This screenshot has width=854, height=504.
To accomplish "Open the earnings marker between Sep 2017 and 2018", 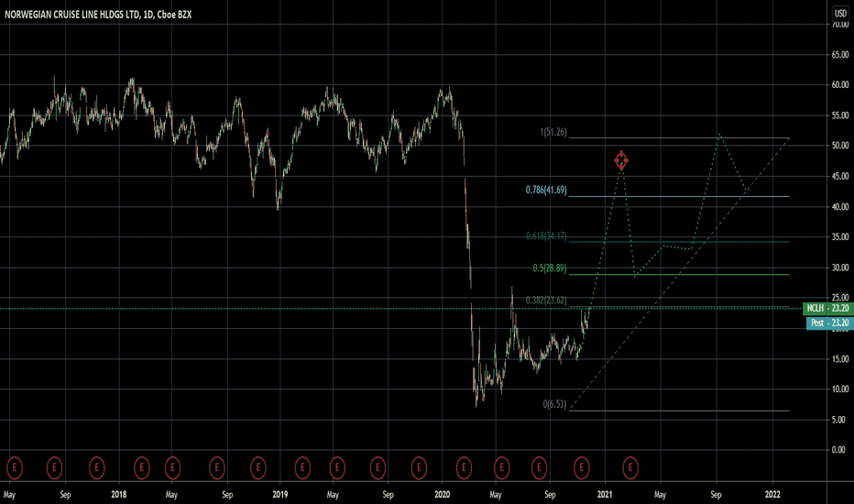I will point(97,467).
